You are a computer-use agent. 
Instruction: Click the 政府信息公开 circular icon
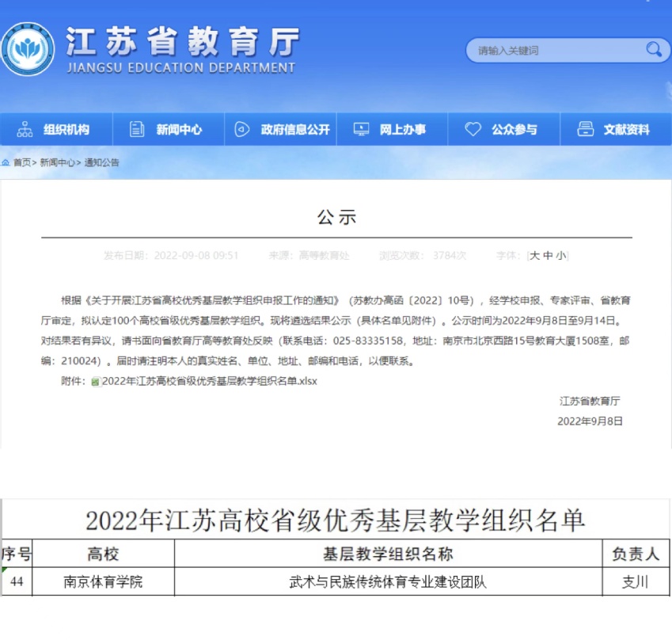click(242, 129)
